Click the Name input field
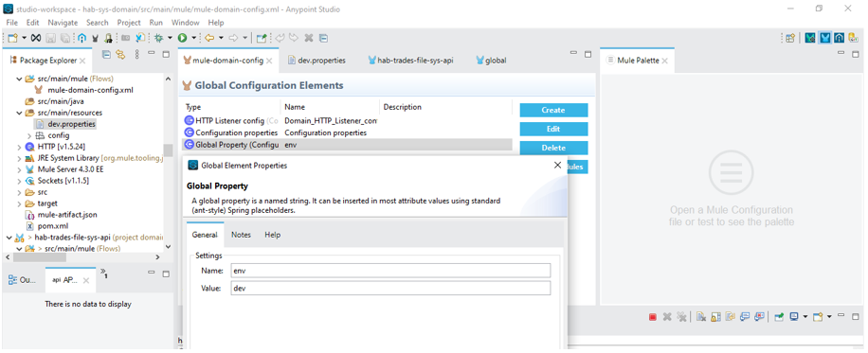 (x=390, y=271)
